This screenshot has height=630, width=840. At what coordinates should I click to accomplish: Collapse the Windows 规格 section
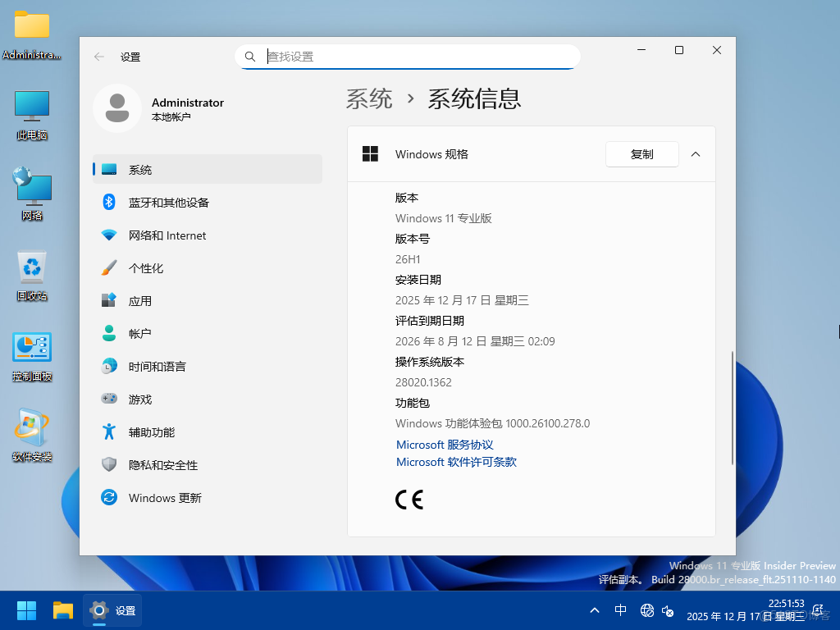[x=696, y=154]
